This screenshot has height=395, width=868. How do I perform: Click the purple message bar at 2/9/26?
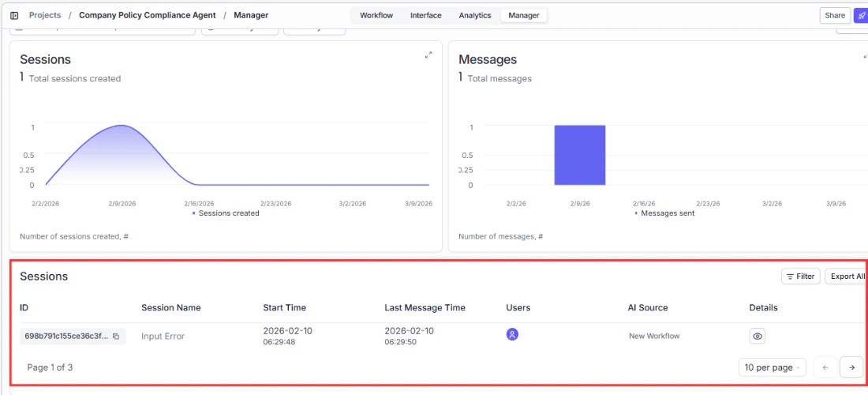coord(580,155)
